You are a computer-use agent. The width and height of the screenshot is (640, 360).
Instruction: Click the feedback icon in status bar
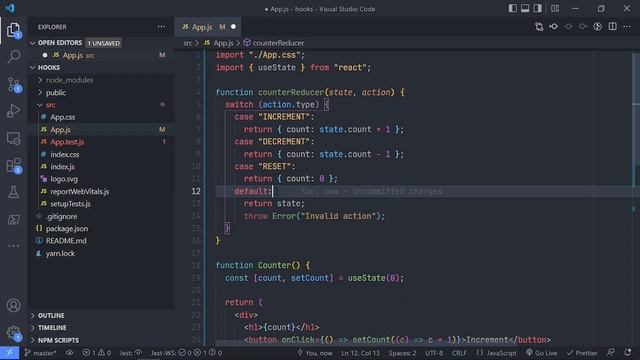tap(611, 353)
